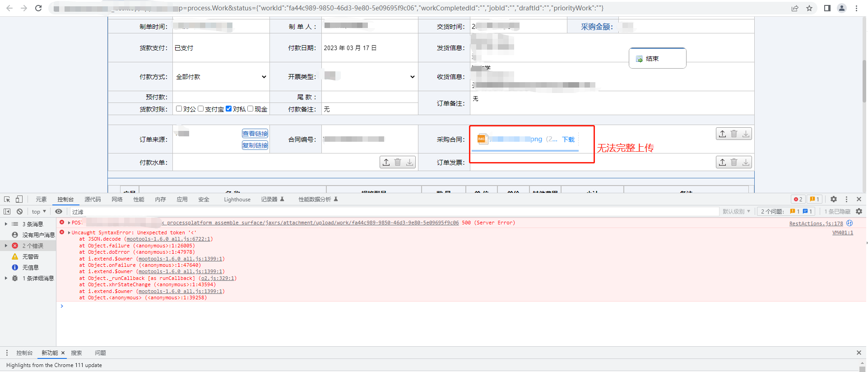
Task: Click download icon in 付款水单 row
Action: click(409, 162)
